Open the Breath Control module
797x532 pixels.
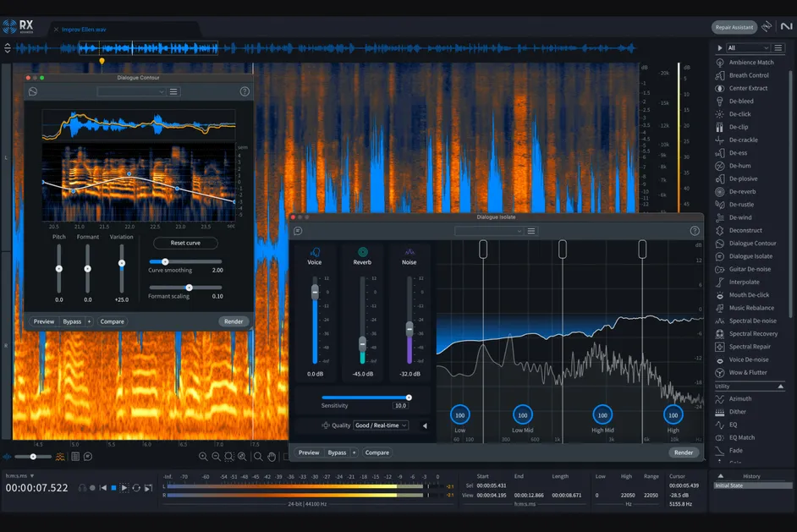(x=743, y=75)
